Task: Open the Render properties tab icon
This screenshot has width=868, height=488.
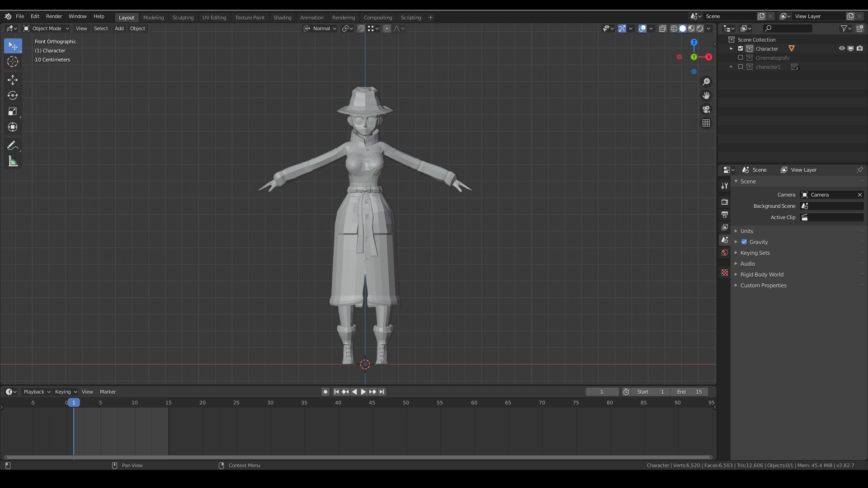Action: [x=725, y=202]
